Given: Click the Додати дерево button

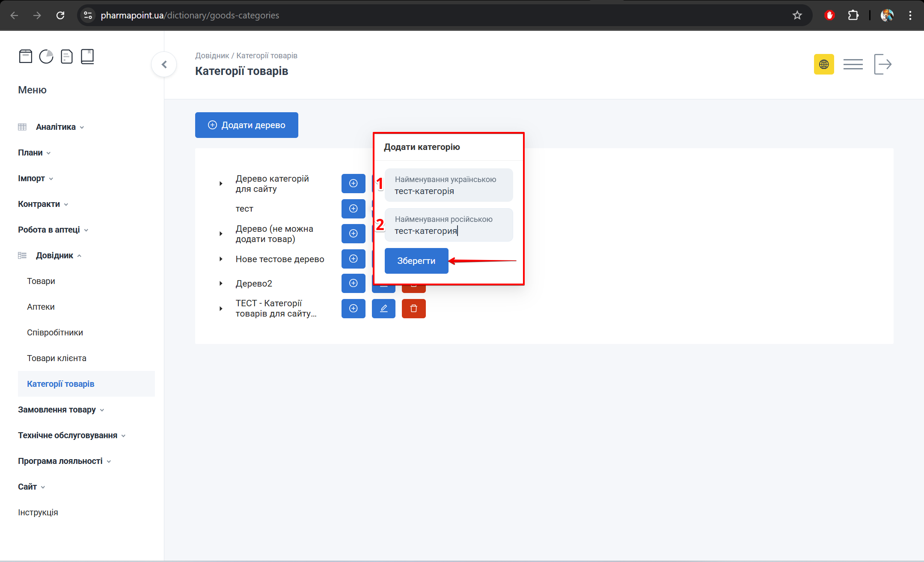Looking at the screenshot, I should (247, 125).
